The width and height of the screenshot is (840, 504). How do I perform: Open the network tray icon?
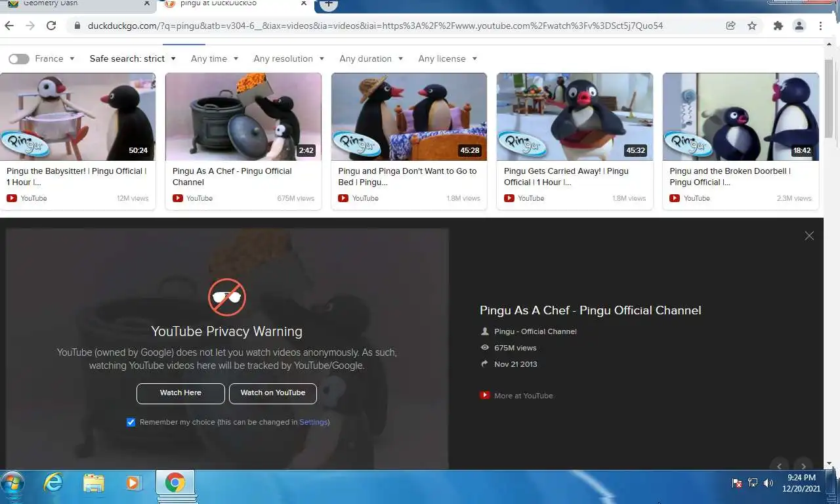click(753, 483)
